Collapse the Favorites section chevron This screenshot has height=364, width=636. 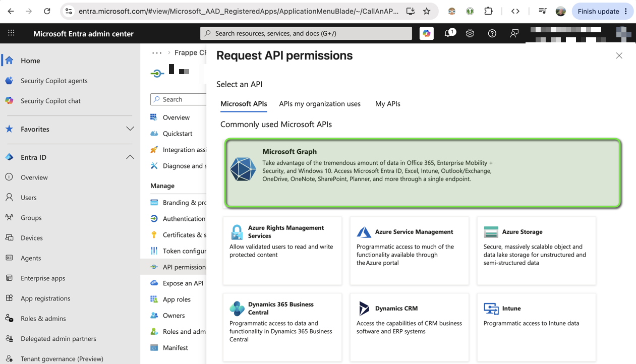[x=130, y=129]
